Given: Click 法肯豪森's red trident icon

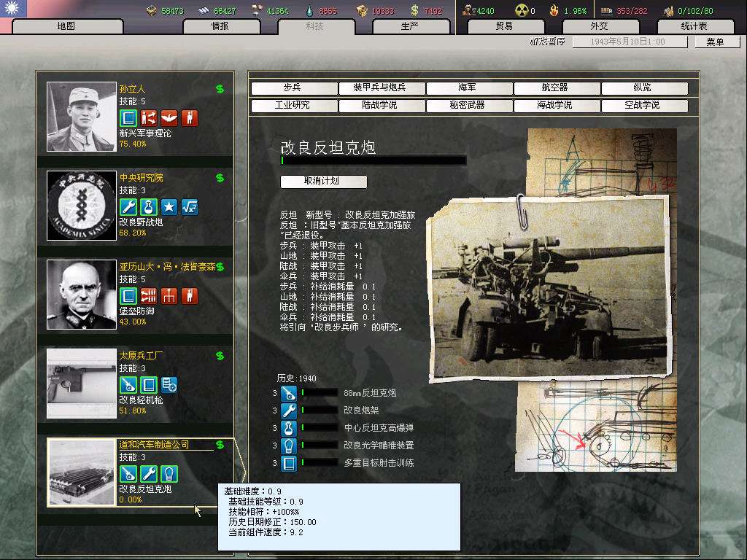Looking at the screenshot, I should 169,296.
